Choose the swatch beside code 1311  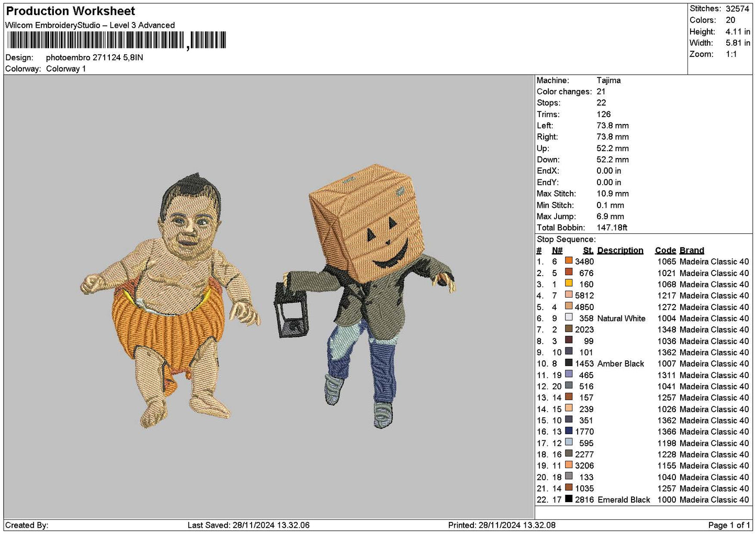(x=568, y=374)
